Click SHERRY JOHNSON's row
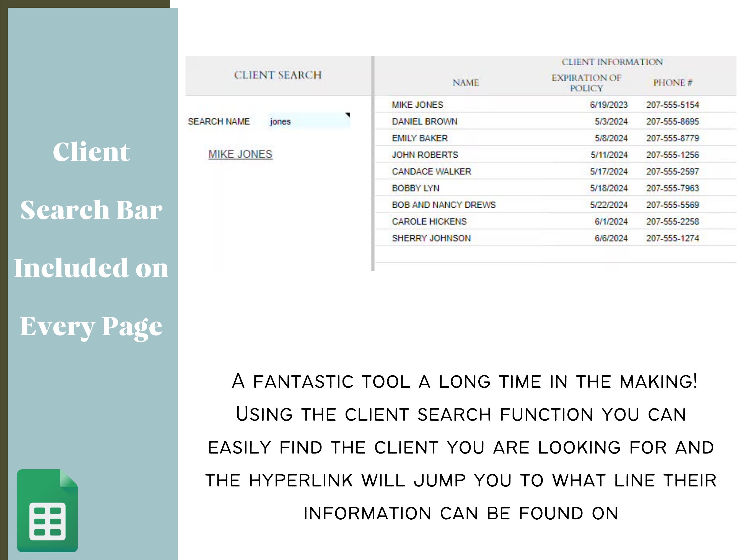This screenshot has width=747, height=560. coord(431,238)
